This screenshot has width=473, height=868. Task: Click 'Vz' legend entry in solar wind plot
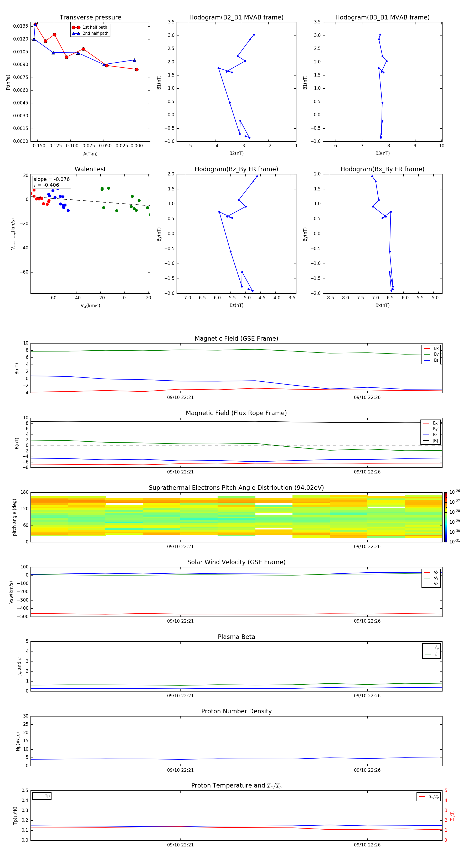[x=431, y=584]
